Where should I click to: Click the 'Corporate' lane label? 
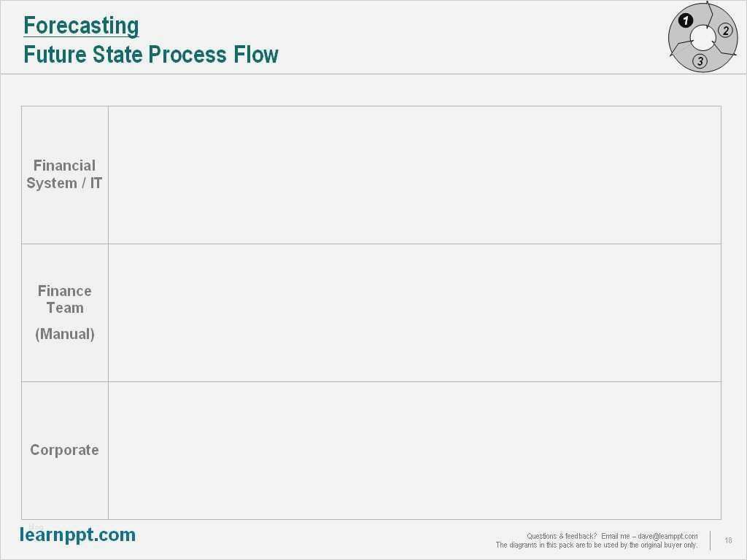click(64, 450)
